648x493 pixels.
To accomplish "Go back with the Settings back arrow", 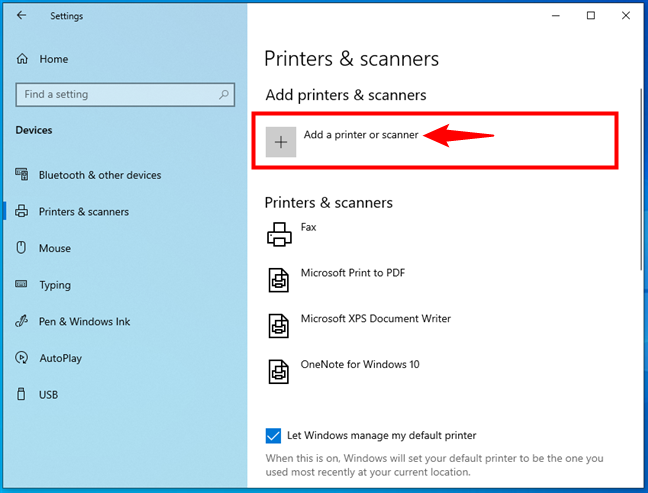I will (21, 16).
